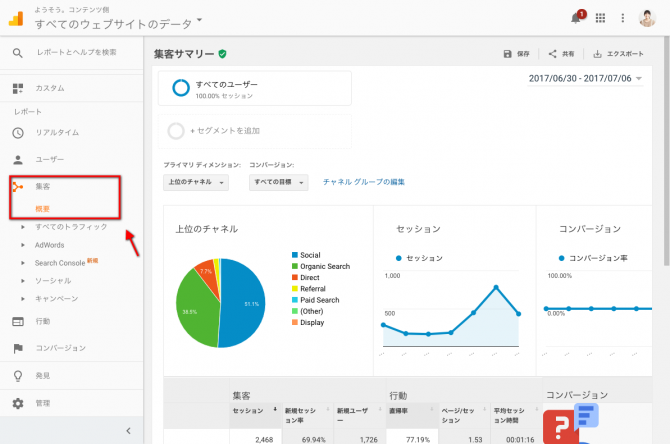
Task: Open リアルタイム clock icon
Action: 18,133
